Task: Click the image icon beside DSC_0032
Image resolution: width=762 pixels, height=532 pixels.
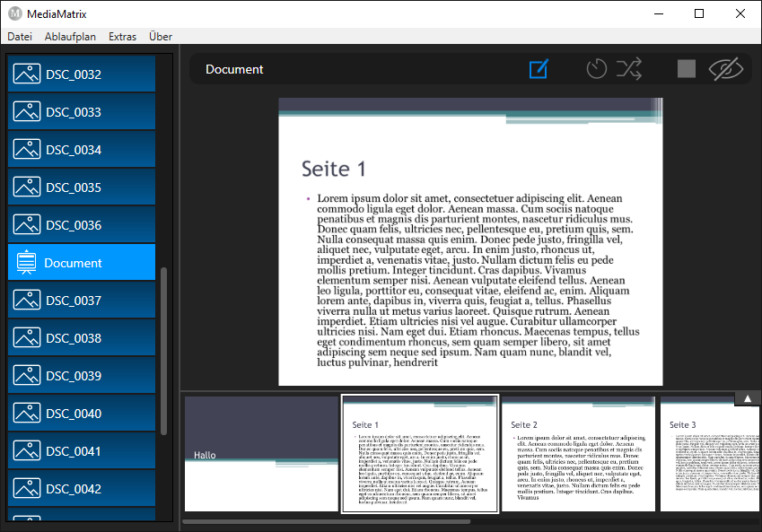Action: tap(26, 74)
